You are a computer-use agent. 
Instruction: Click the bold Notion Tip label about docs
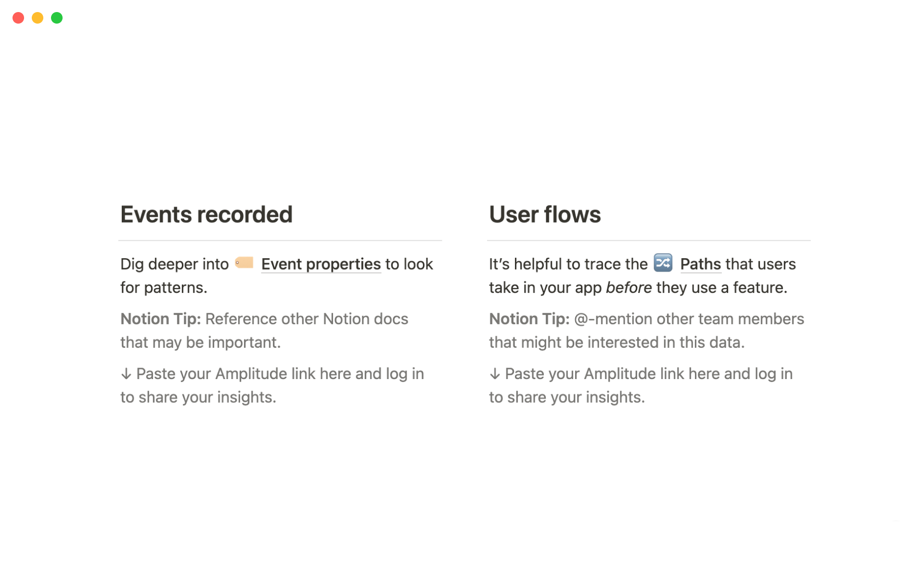point(160,319)
